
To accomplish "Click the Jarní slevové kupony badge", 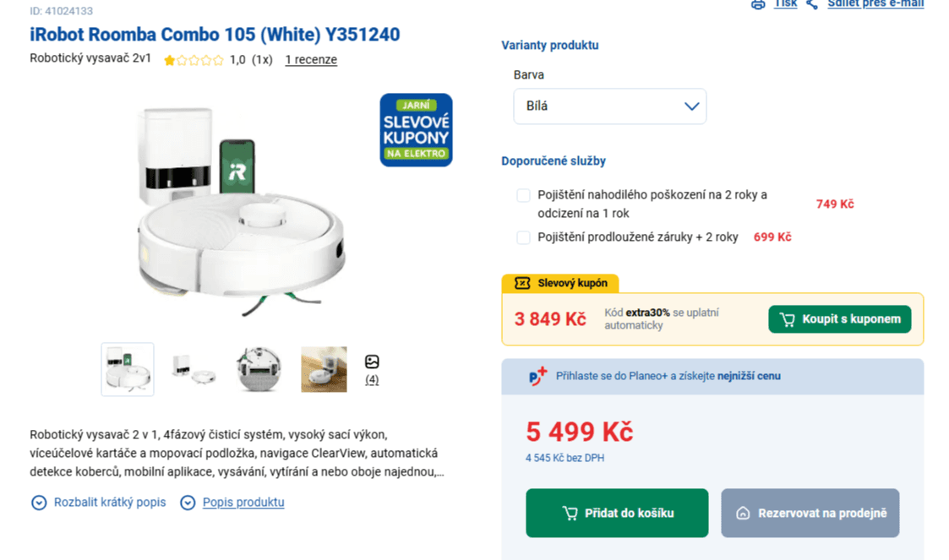I will pyautogui.click(x=415, y=130).
